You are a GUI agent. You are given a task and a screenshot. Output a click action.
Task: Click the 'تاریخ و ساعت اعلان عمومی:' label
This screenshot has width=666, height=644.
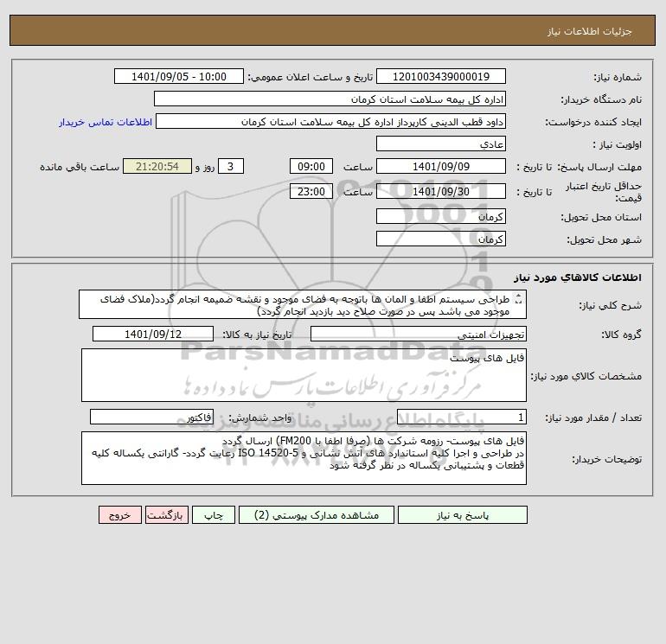310,77
